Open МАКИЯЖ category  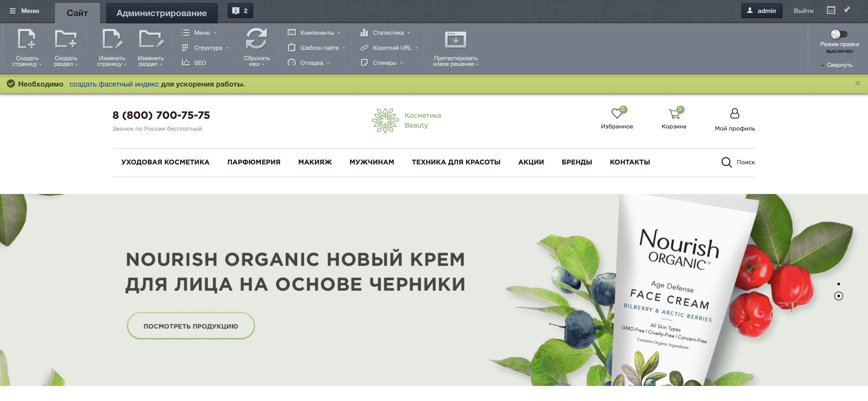[x=315, y=162]
